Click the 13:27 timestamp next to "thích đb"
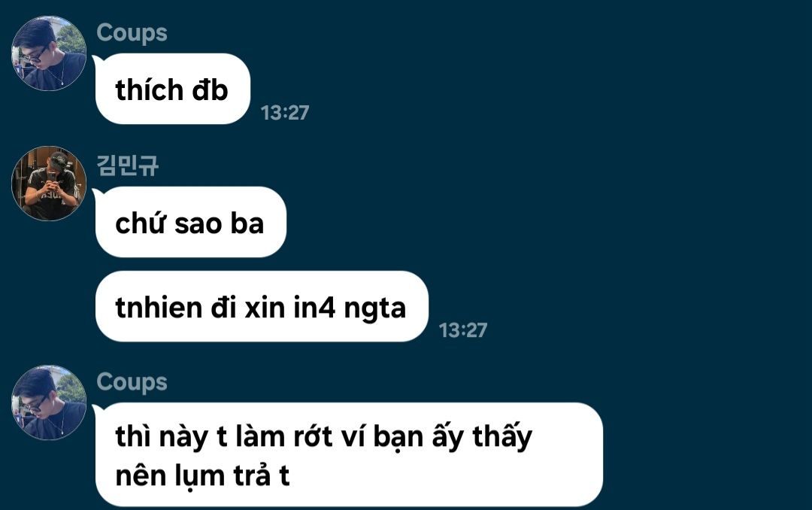 point(284,113)
